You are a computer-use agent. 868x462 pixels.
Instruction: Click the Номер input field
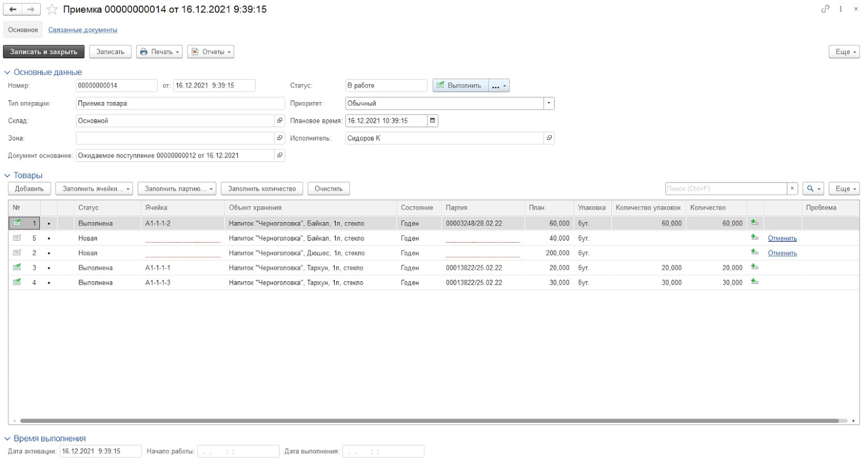tap(116, 85)
